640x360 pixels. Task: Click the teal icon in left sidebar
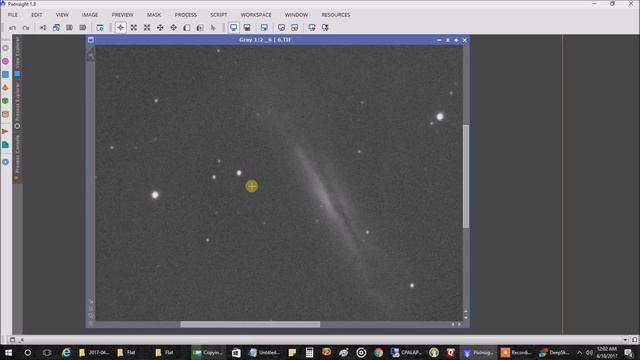[5, 145]
